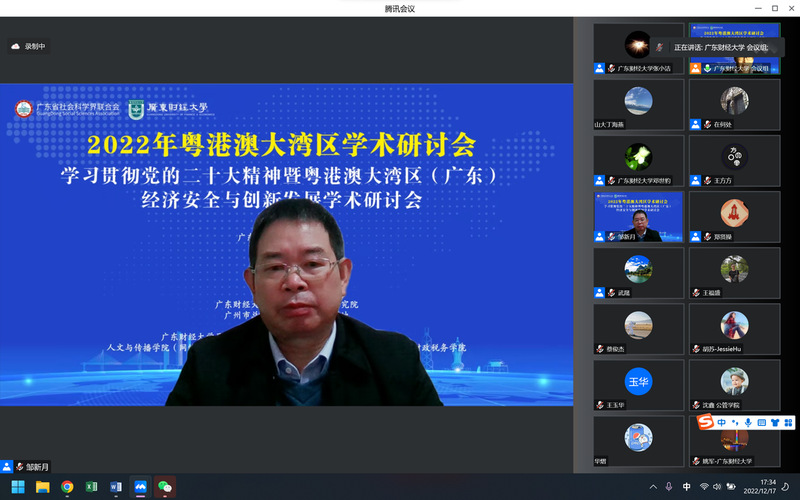Viewport: 800px width, 500px height.
Task: Launch Google Chrome from the taskbar
Action: [67, 487]
